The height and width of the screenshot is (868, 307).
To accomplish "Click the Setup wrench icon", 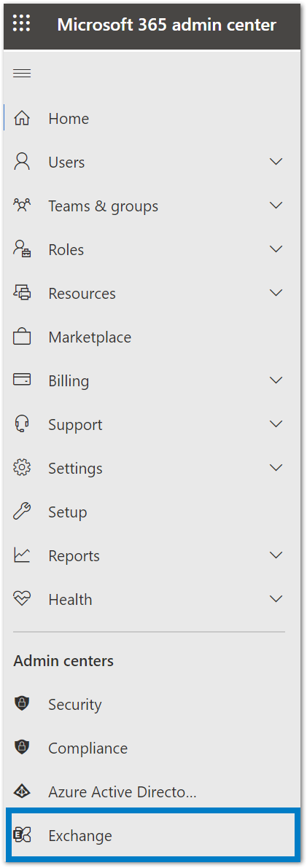I will (x=22, y=512).
